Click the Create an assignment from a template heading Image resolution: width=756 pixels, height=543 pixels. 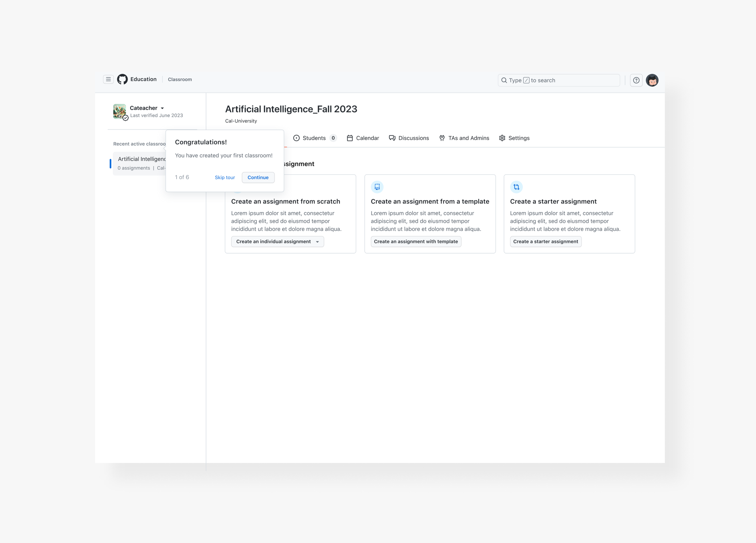point(430,202)
